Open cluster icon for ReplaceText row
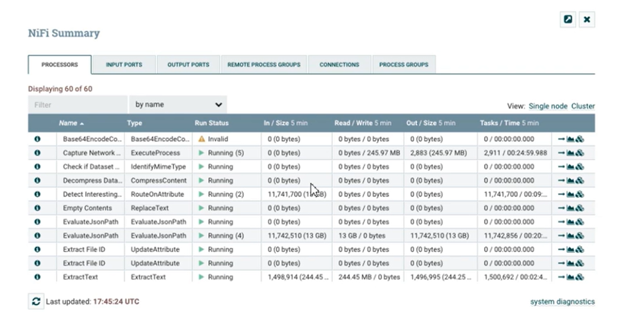 [x=580, y=208]
